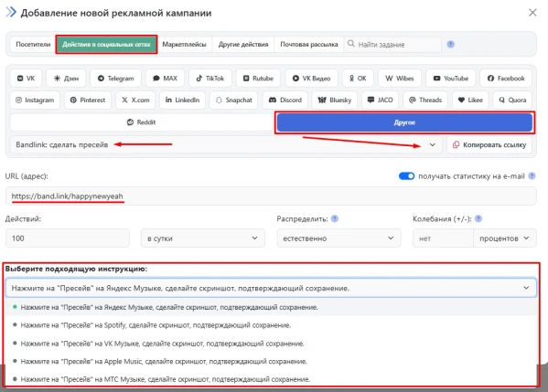
Task: Pick the Quora platform button
Action: [x=512, y=100]
